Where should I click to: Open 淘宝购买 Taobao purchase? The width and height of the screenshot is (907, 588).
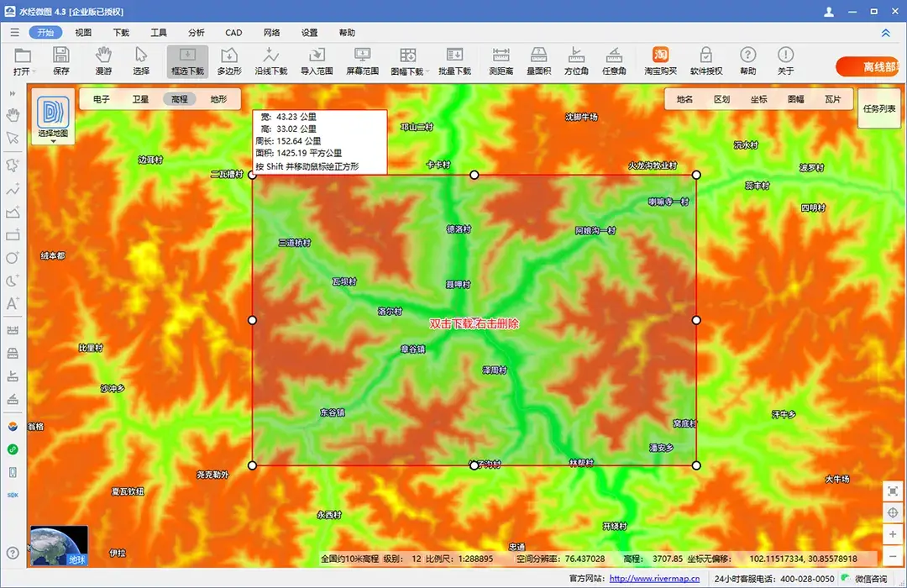660,61
